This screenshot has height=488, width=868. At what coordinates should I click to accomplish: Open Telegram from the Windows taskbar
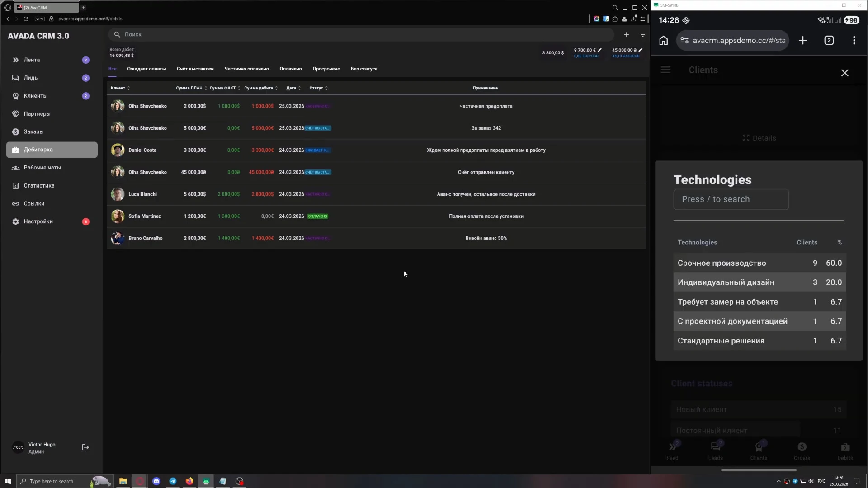[173, 481]
